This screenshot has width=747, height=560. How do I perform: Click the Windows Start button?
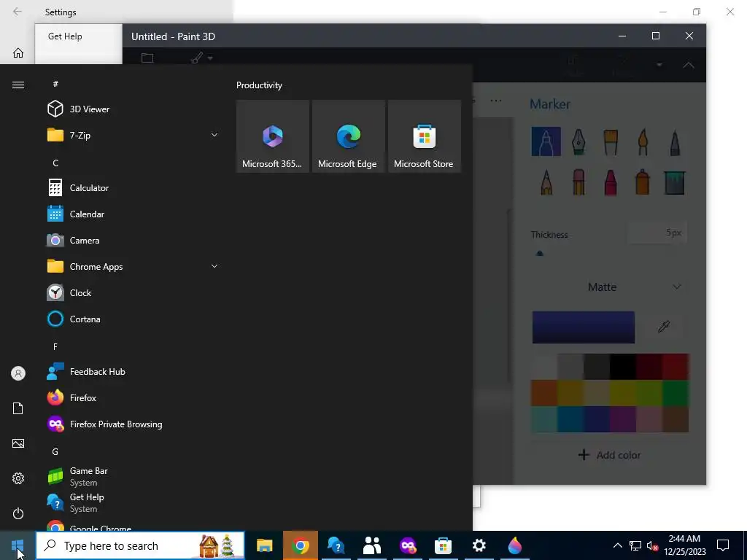pyautogui.click(x=18, y=545)
